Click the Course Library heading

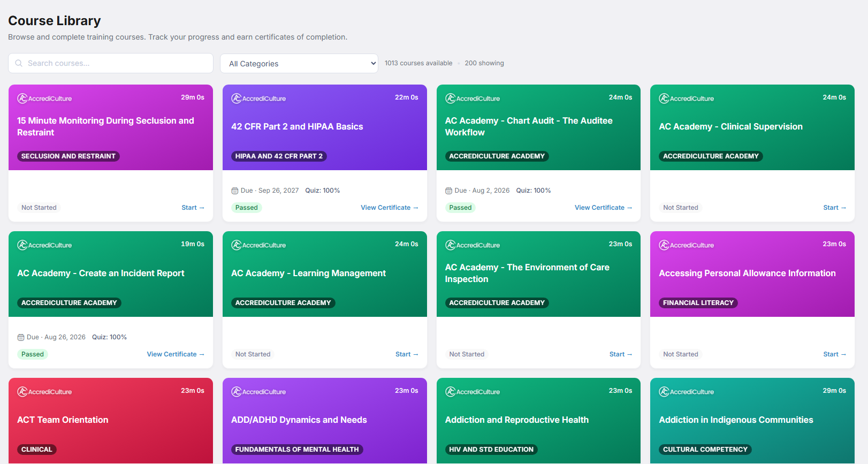point(55,21)
